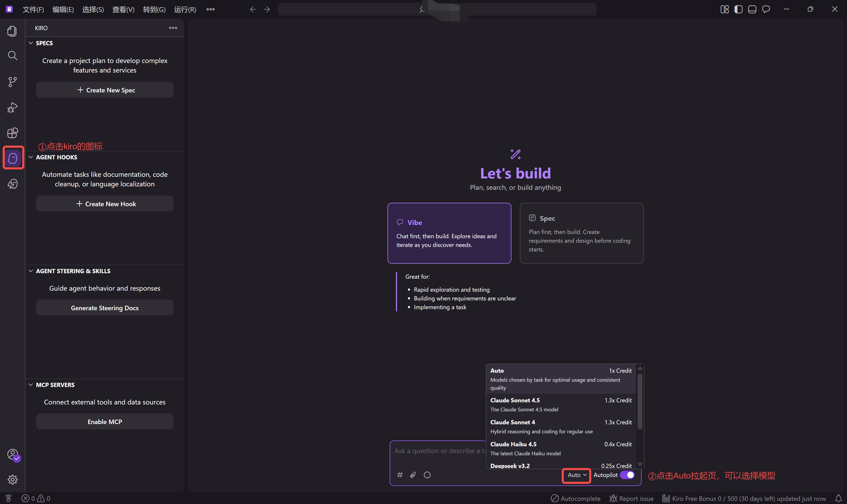
Task: Toggle the primary sidebar layout icon
Action: pyautogui.click(x=738, y=9)
